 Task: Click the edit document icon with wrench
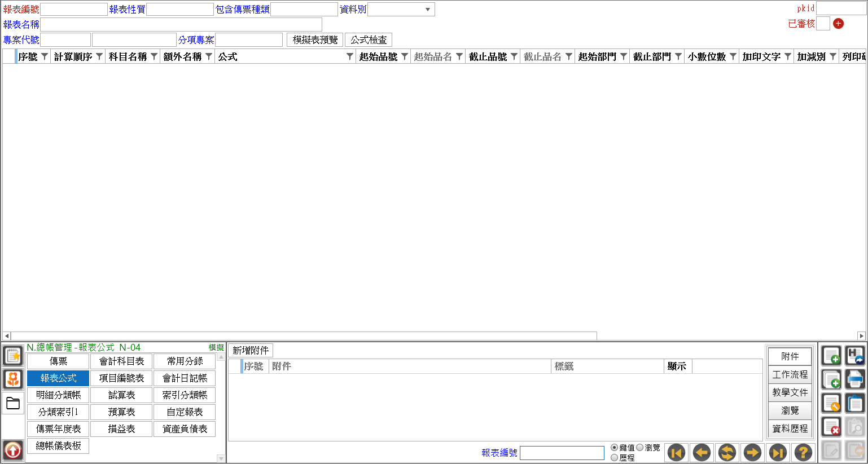point(831,403)
